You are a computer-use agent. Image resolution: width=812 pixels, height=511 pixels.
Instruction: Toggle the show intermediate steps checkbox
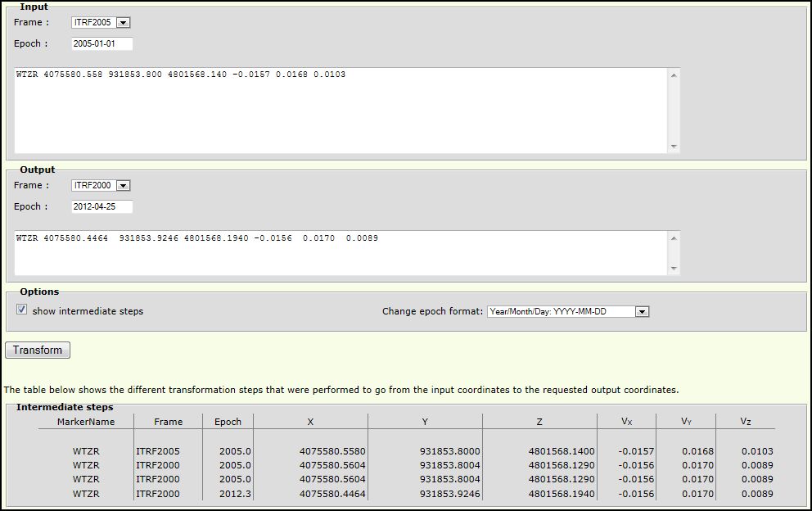tap(22, 310)
